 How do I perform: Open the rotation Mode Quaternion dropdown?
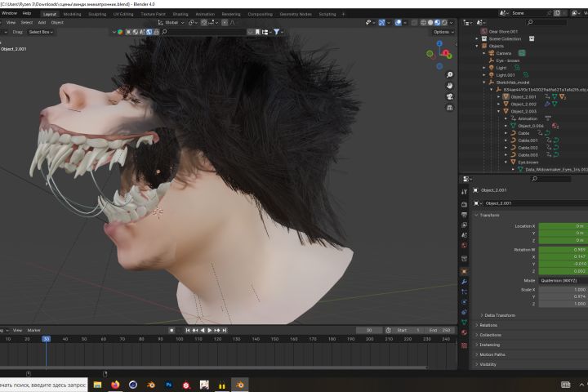coord(562,280)
